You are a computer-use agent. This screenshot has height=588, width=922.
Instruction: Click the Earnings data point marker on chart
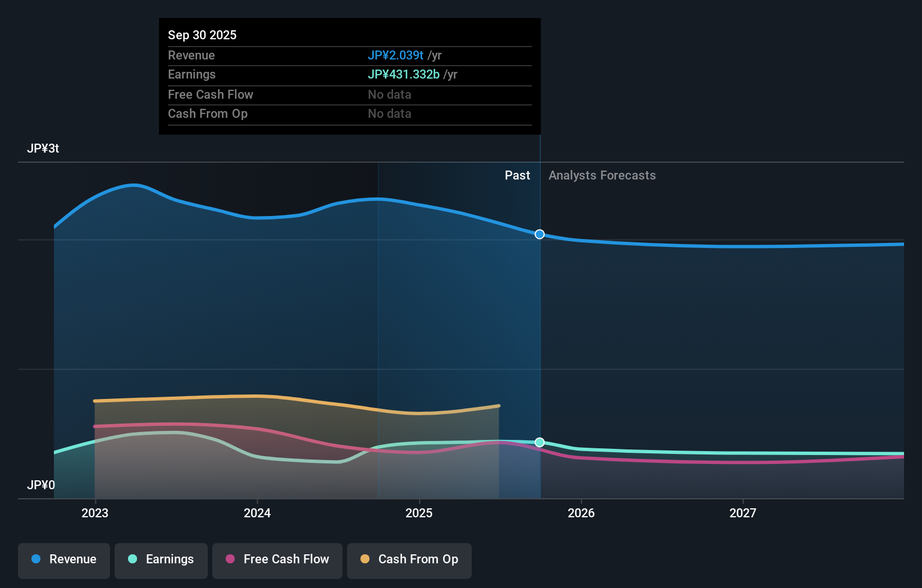[539, 443]
